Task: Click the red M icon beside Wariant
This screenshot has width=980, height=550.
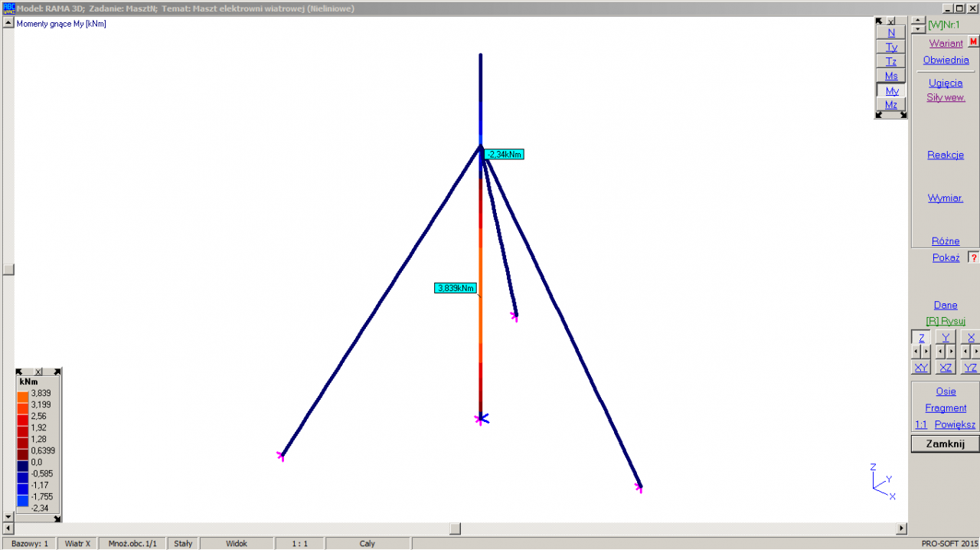Action: point(973,43)
